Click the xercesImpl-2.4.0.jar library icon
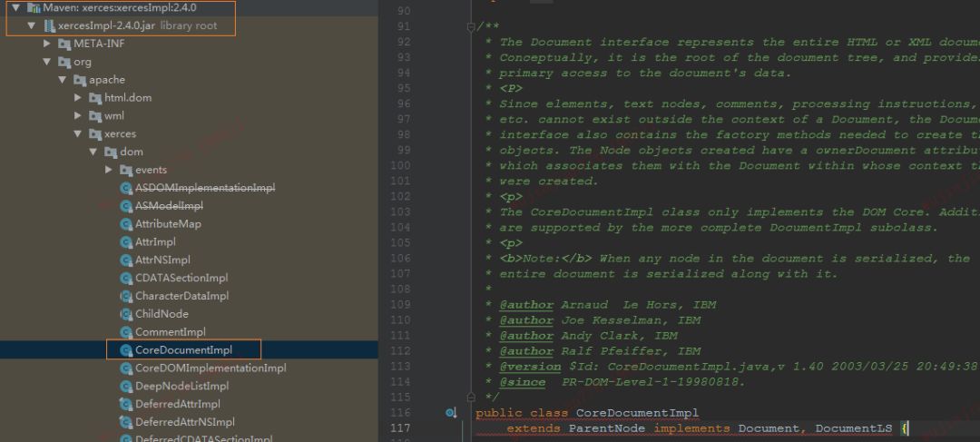The width and height of the screenshot is (980, 442). coord(50,25)
